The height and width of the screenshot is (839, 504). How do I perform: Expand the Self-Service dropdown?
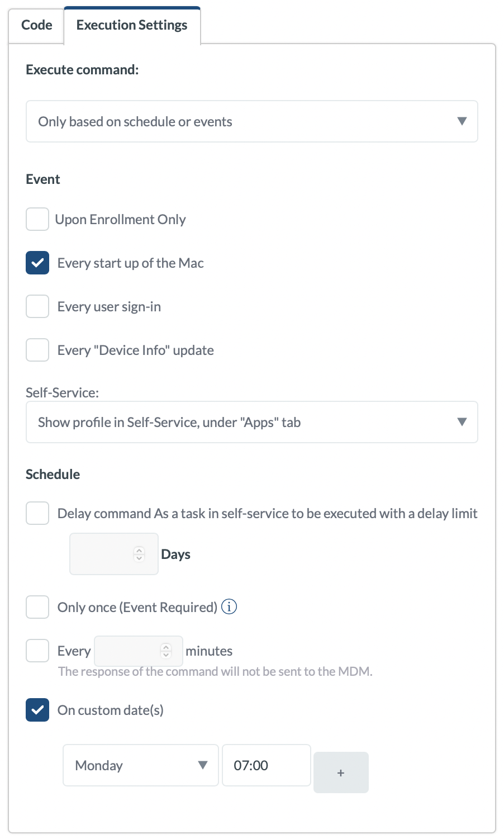(251, 422)
